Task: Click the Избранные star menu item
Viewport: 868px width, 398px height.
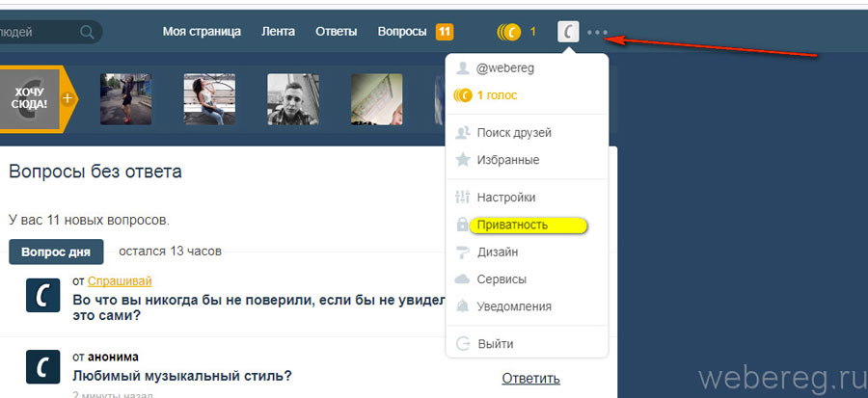Action: click(507, 160)
